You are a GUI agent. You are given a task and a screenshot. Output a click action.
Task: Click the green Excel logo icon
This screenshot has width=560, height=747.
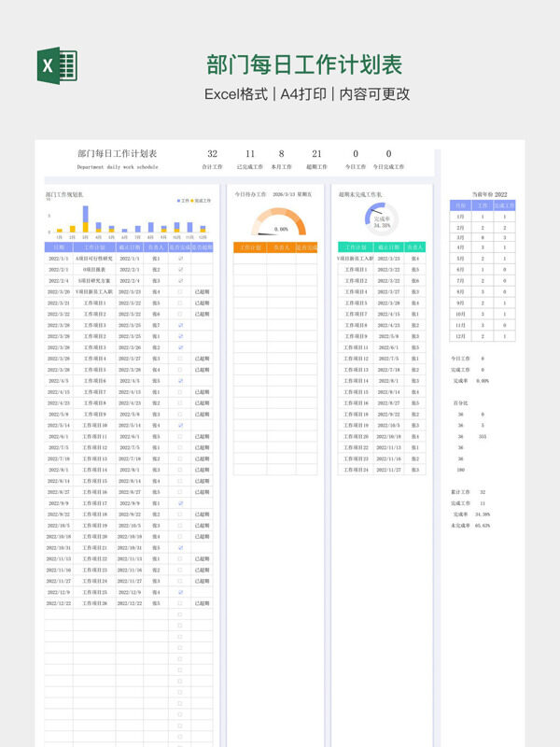point(57,65)
